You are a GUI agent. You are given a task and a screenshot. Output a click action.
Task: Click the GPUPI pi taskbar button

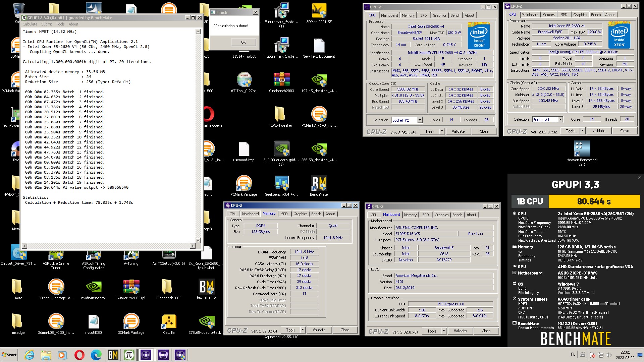point(129,355)
